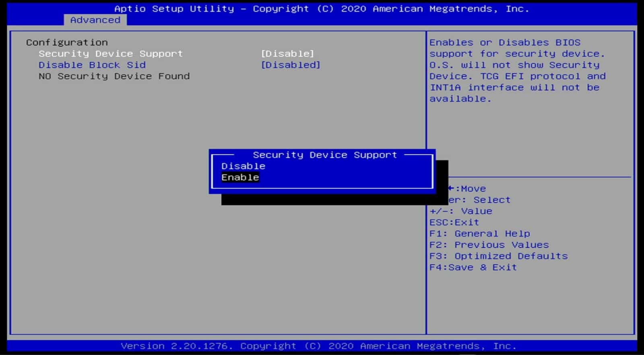
Task: Click the help description text in right panel
Action: pos(517,71)
